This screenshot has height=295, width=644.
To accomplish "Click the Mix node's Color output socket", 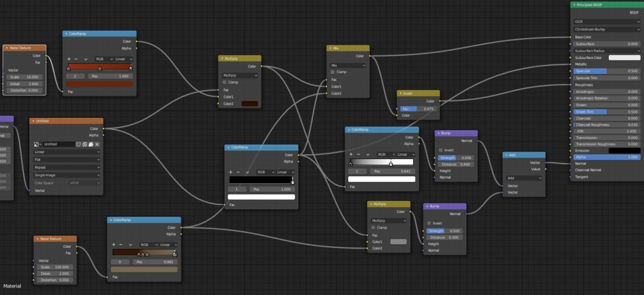I will click(x=370, y=56).
